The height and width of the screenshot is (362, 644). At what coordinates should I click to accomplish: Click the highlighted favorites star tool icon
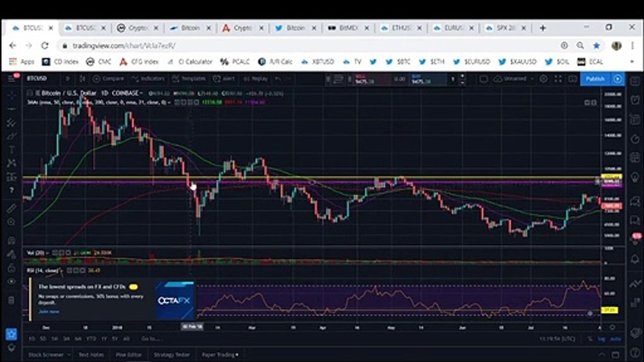point(11,334)
